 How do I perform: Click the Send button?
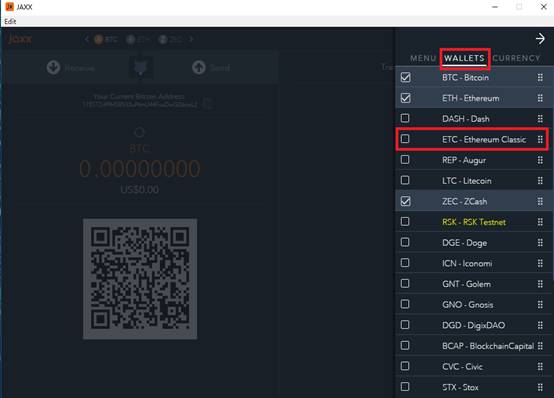[211, 67]
